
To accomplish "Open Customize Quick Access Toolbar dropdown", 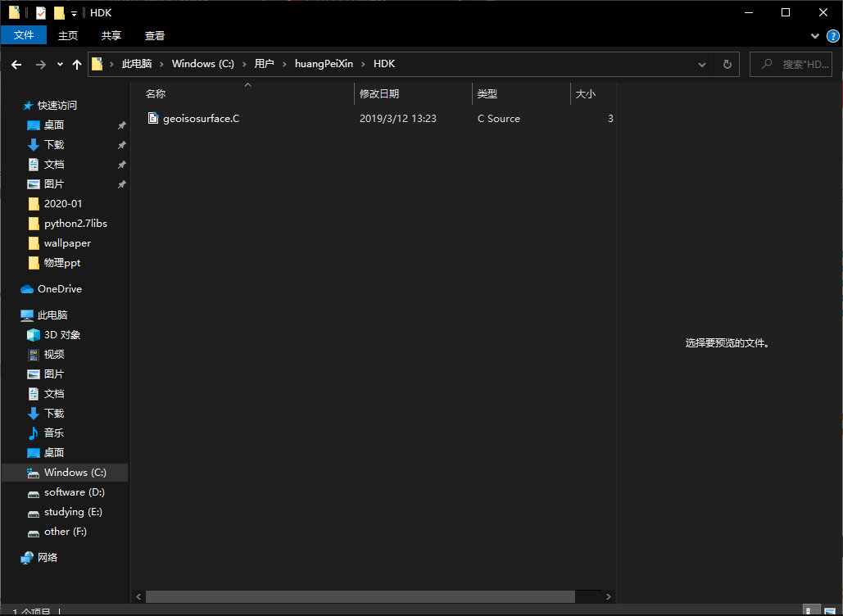I will click(x=75, y=13).
